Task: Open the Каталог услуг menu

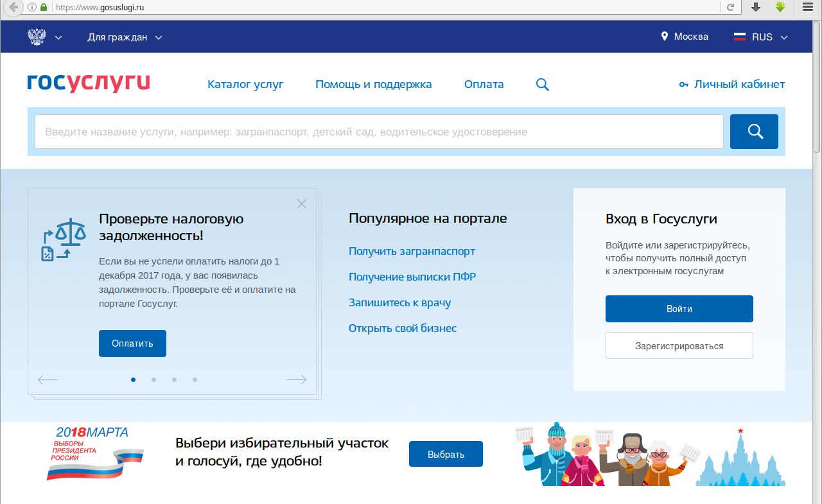Action: coord(245,84)
